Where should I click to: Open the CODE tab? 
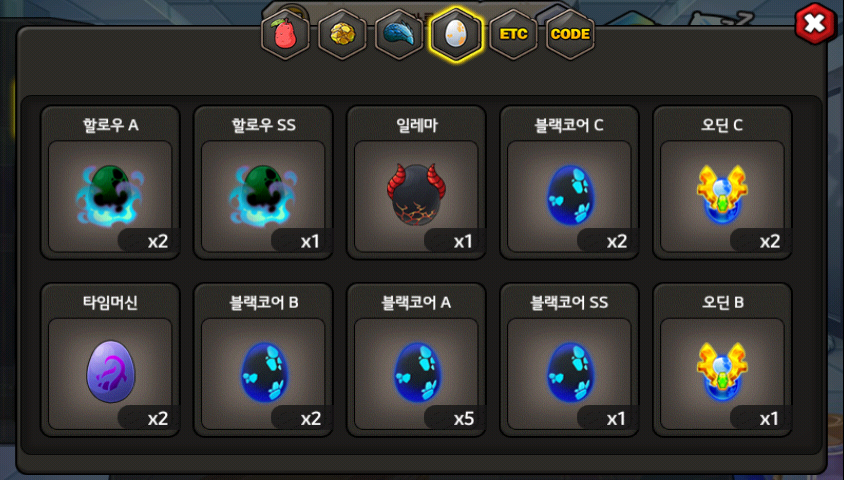point(570,34)
